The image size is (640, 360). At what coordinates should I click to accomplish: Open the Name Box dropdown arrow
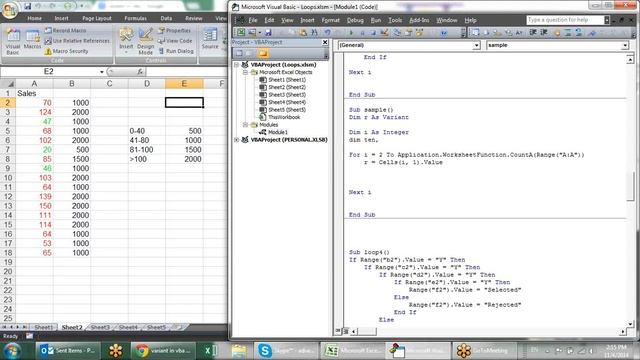click(102, 72)
